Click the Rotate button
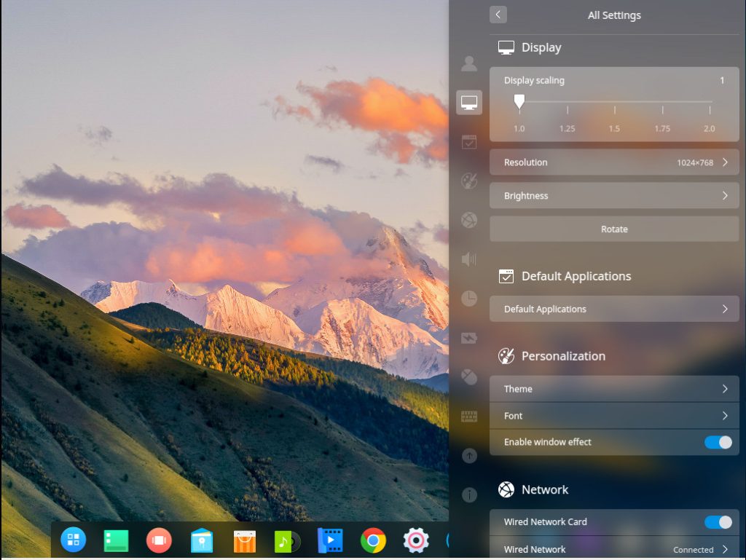This screenshot has width=746, height=560. (614, 229)
